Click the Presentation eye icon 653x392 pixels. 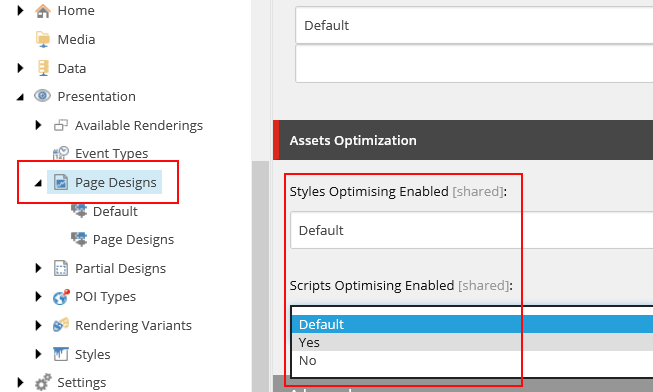(x=42, y=96)
